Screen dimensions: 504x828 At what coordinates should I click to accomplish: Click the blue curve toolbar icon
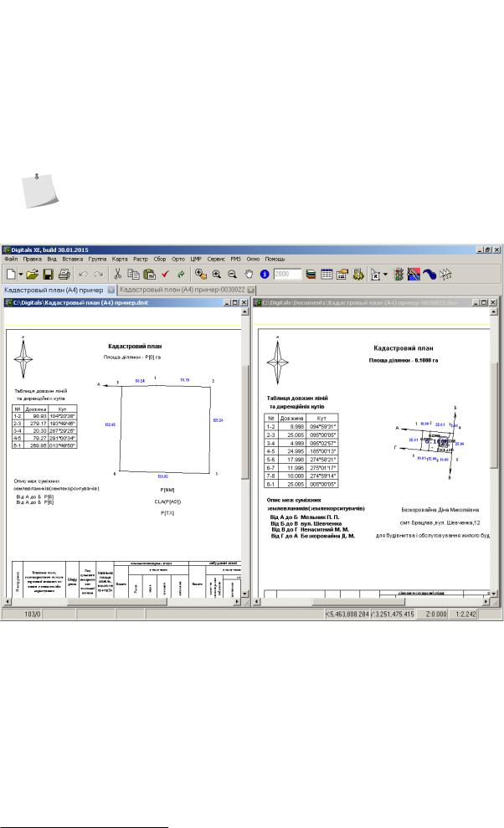tap(429, 274)
